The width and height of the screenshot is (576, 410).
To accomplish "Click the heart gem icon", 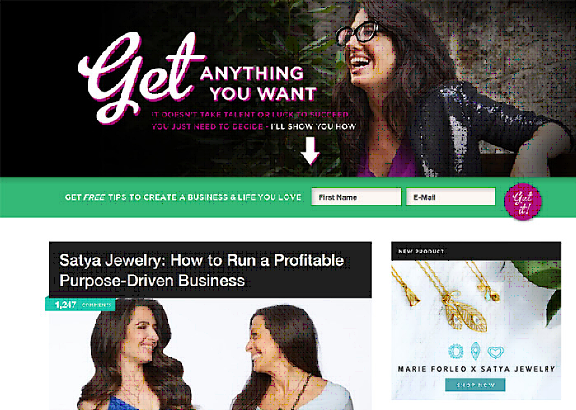I will point(495,353).
